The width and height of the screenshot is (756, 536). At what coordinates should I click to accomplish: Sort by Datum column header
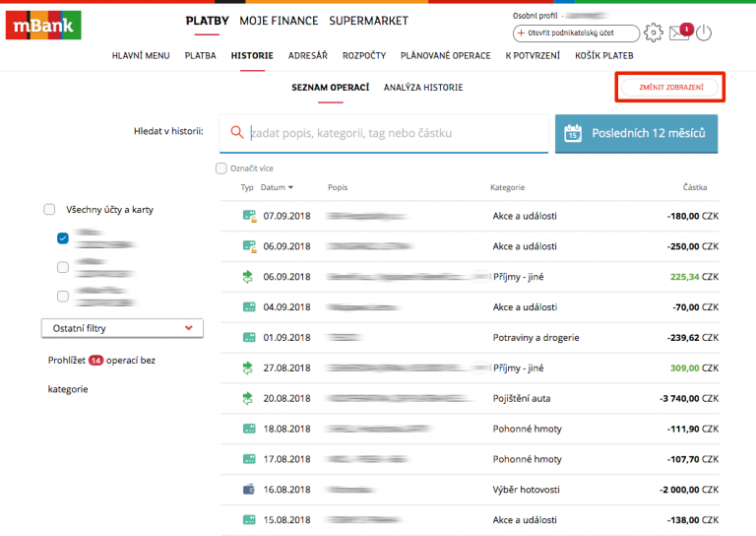(277, 187)
